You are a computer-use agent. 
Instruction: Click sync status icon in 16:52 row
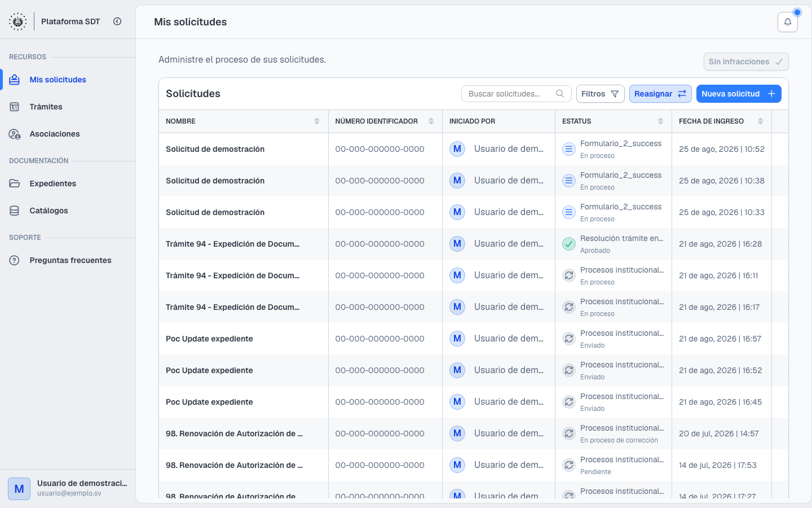[x=569, y=370]
